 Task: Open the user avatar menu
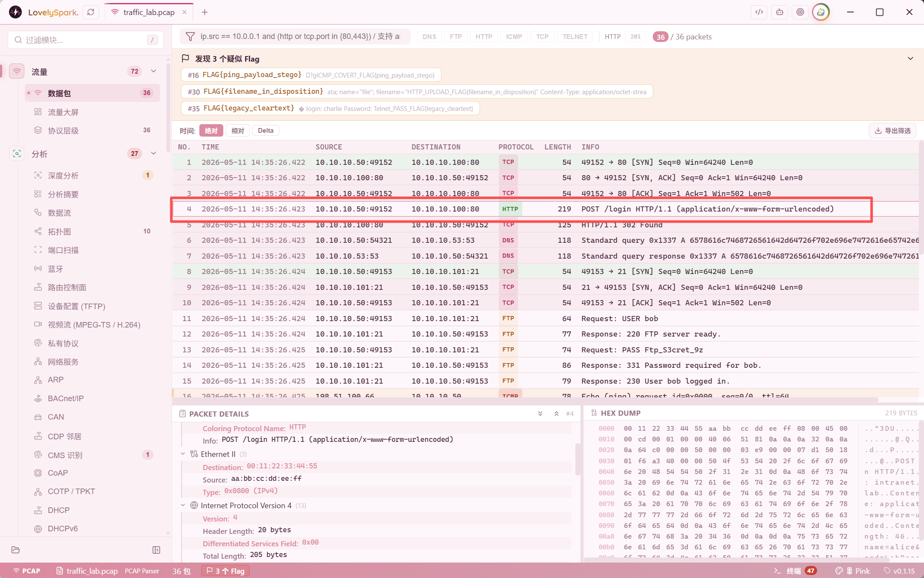pos(820,12)
